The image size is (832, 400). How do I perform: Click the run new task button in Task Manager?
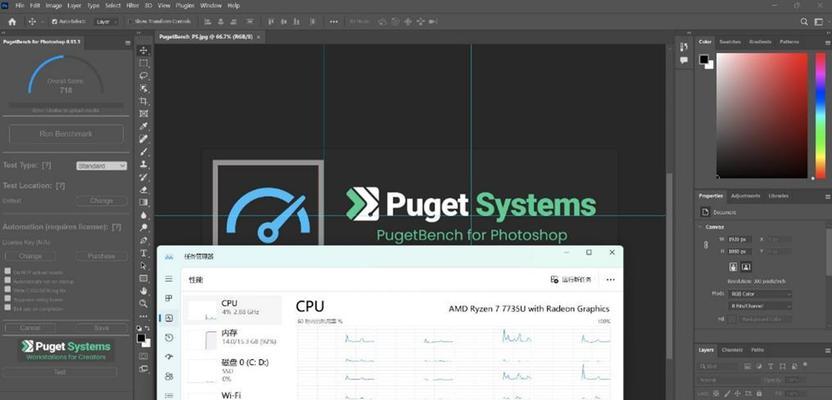click(571, 280)
